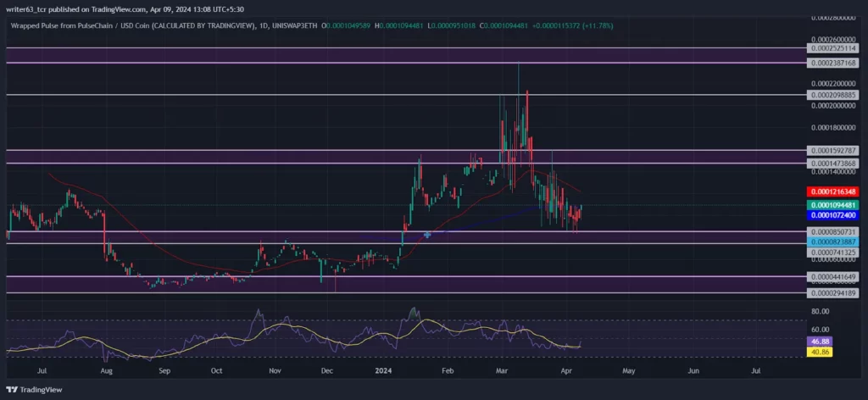Select the 0.0000741325 price label

pyautogui.click(x=833, y=253)
